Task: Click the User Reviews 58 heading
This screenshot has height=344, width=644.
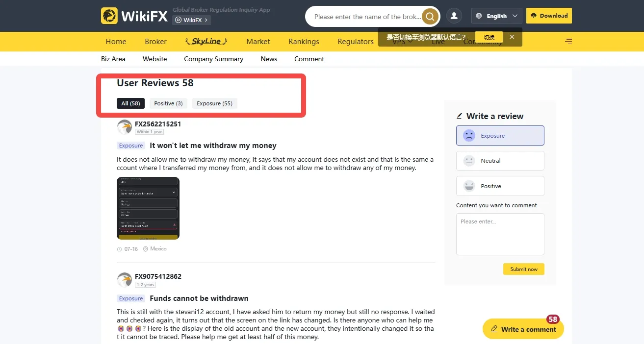Action: pyautogui.click(x=155, y=83)
